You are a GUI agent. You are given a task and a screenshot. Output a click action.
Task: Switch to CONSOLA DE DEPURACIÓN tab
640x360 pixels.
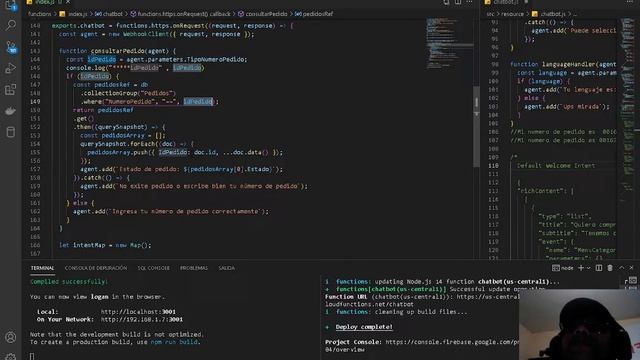point(96,268)
